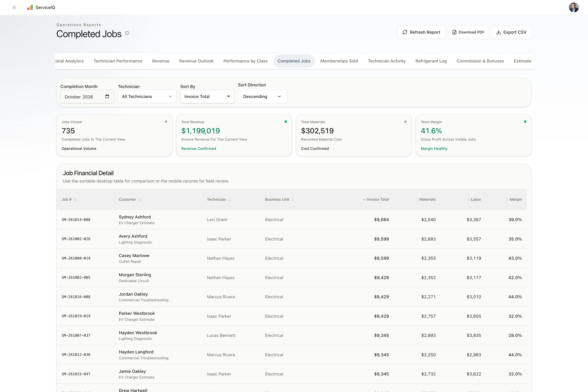Click job number SM-261012-036
This screenshot has height=392, width=588.
click(x=76, y=355)
